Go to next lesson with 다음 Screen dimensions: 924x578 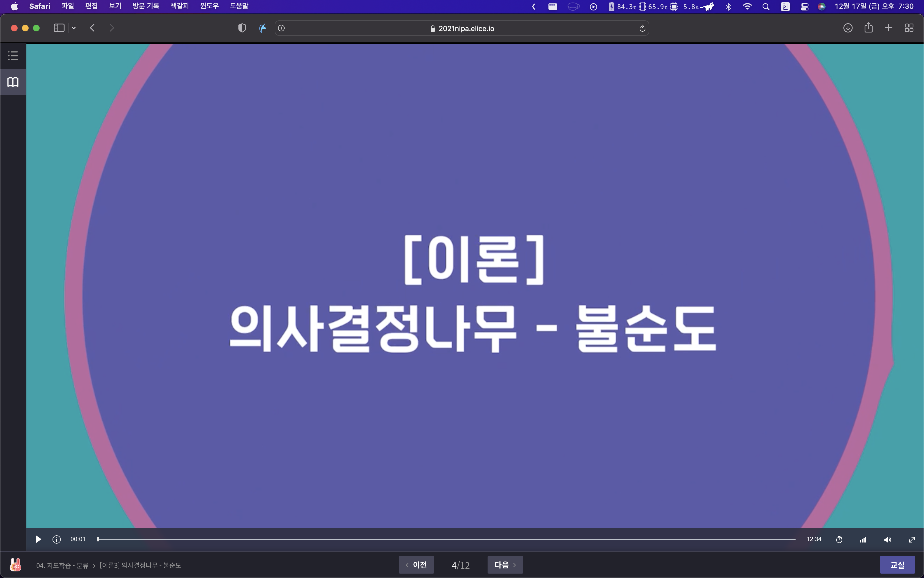coord(505,565)
